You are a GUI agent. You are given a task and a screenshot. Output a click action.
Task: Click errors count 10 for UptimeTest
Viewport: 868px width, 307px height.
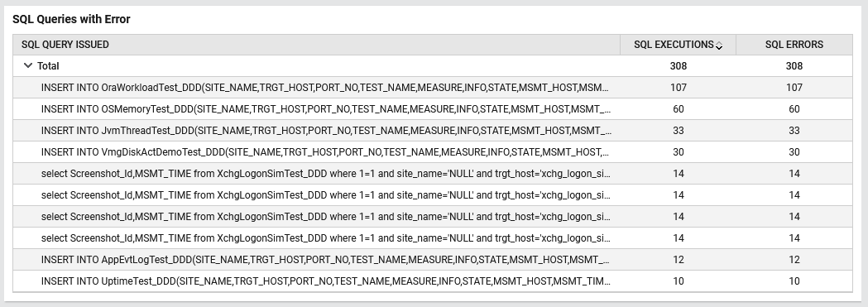click(794, 281)
